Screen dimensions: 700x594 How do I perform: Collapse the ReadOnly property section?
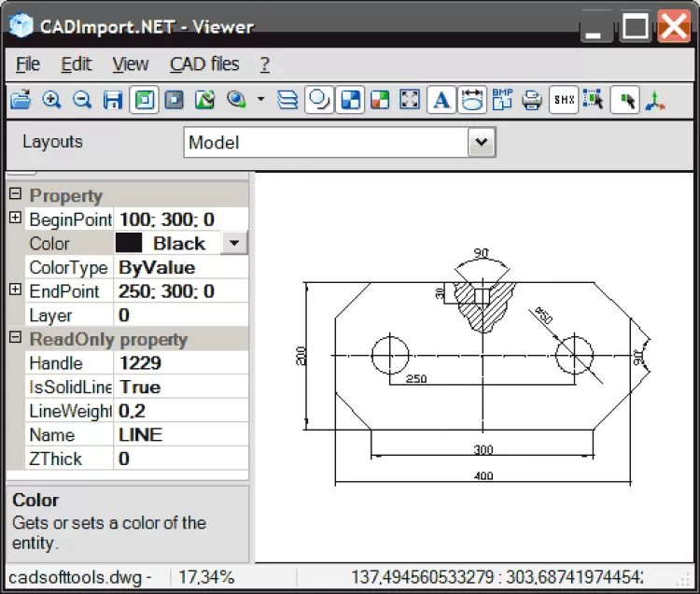(15, 338)
